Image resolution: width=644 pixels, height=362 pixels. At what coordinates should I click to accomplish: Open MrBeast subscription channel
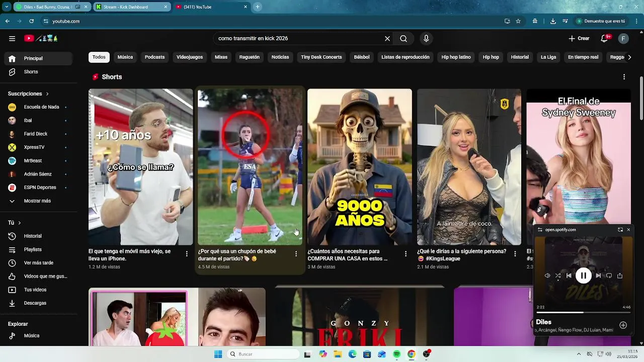point(37,161)
